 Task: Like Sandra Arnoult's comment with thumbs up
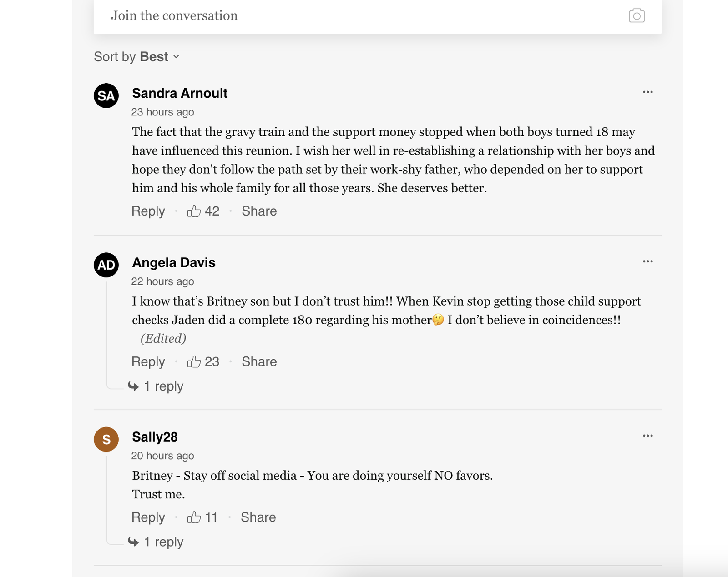coord(194,211)
